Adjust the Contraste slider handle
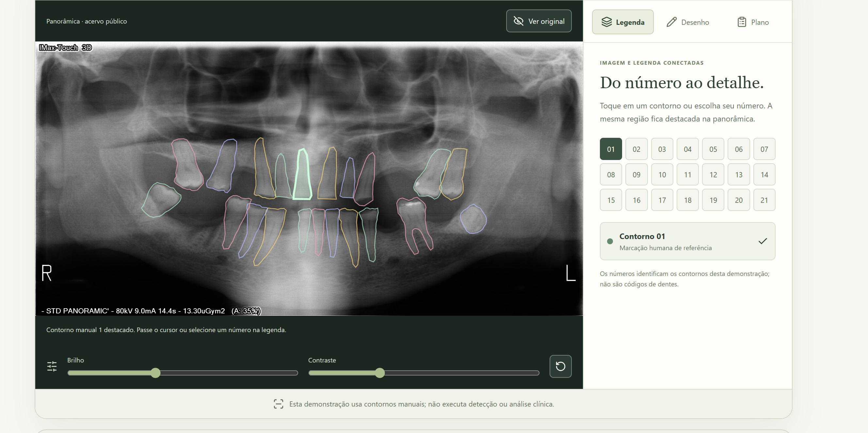This screenshot has width=868, height=433. coord(380,373)
